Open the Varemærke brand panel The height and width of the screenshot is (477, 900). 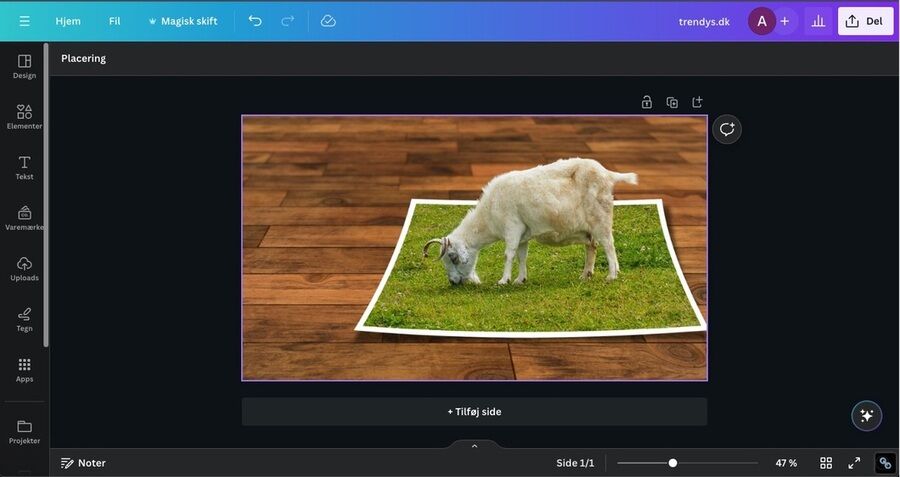click(x=24, y=218)
